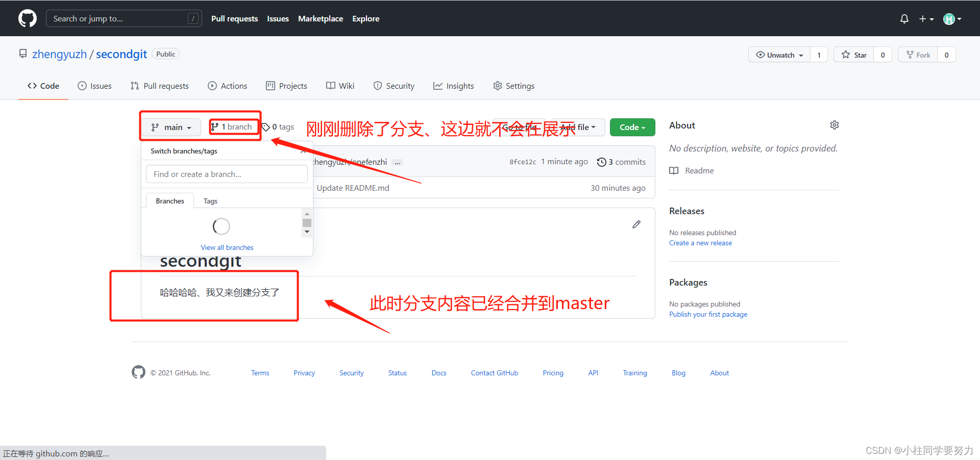This screenshot has width=980, height=460.
Task: Go to Pull requests in top navigation
Action: [x=234, y=18]
